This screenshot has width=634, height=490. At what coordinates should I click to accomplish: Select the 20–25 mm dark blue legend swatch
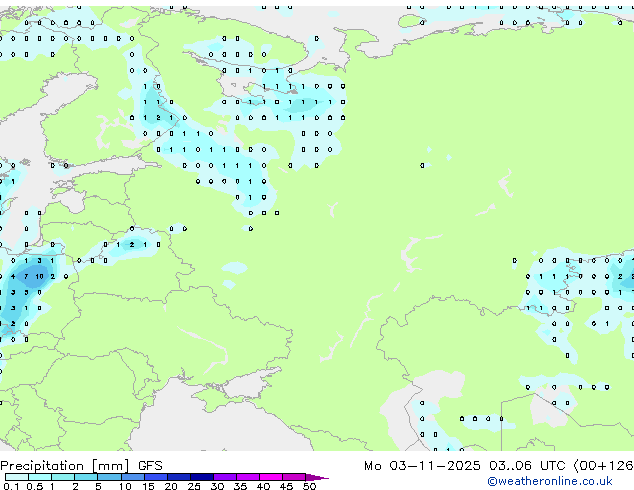pyautogui.click(x=178, y=477)
